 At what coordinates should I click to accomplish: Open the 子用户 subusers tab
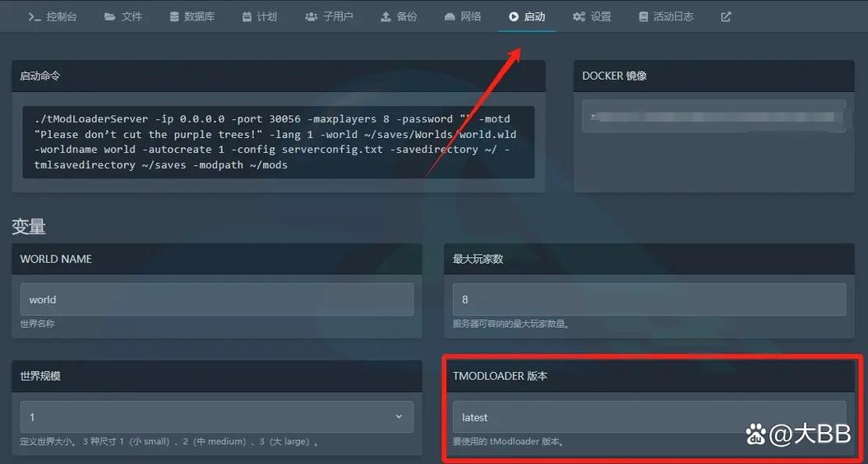[329, 16]
